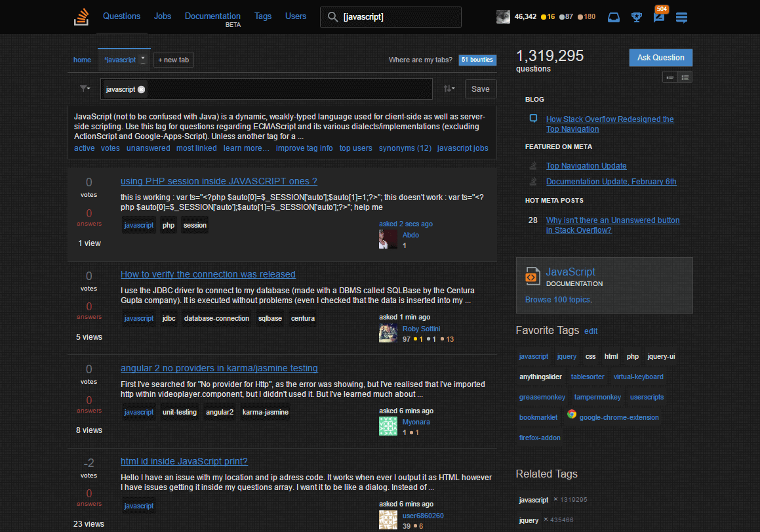Switch to compact question list view
The height and width of the screenshot is (532, 760).
[x=670, y=77]
